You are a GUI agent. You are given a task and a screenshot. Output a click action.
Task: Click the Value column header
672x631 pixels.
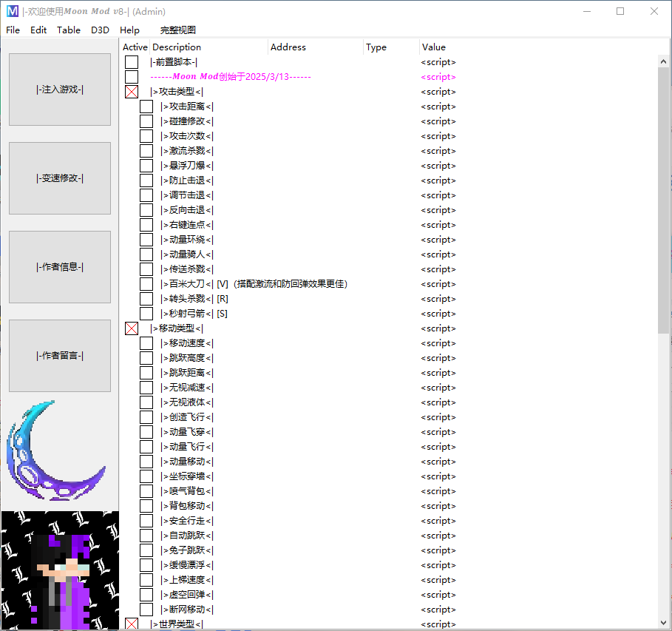point(432,47)
